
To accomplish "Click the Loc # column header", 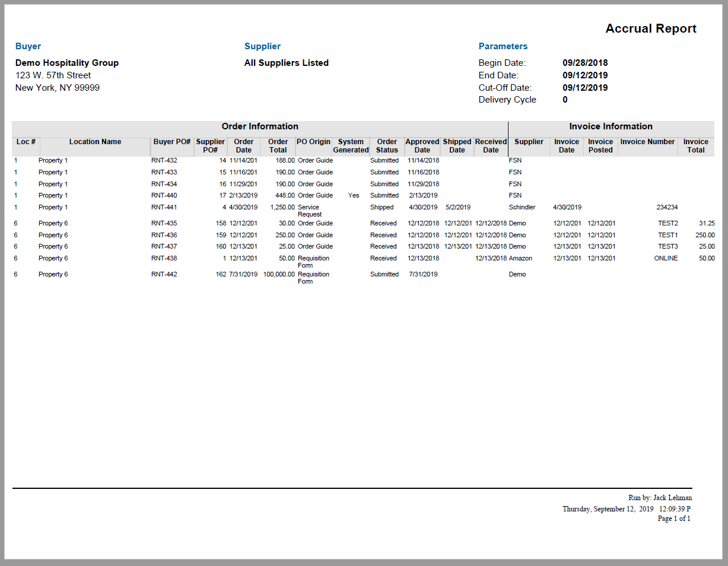I will point(26,142).
